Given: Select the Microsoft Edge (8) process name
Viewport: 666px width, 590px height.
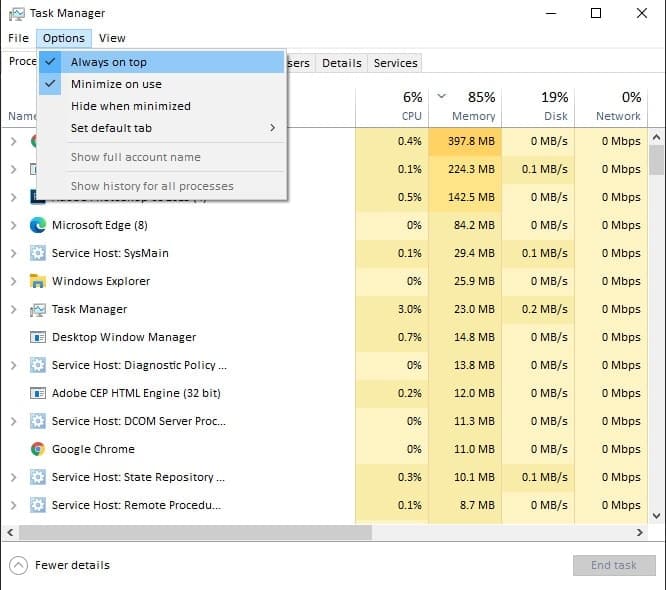Looking at the screenshot, I should 100,225.
